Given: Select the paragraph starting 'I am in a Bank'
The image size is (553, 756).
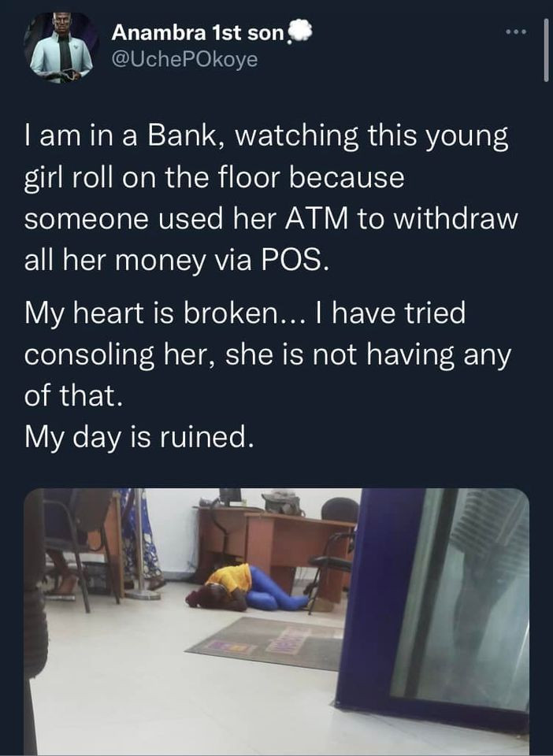Looking at the screenshot, I should (271, 198).
